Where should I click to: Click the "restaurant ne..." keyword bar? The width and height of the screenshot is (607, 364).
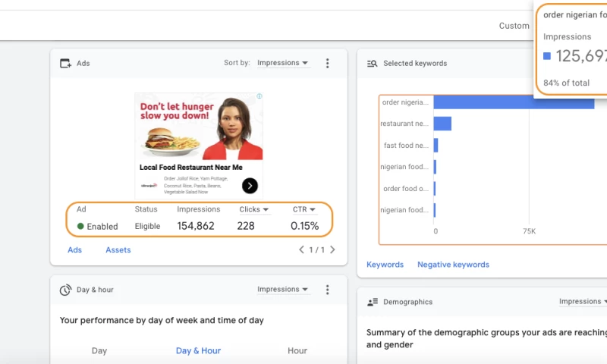[442, 124]
